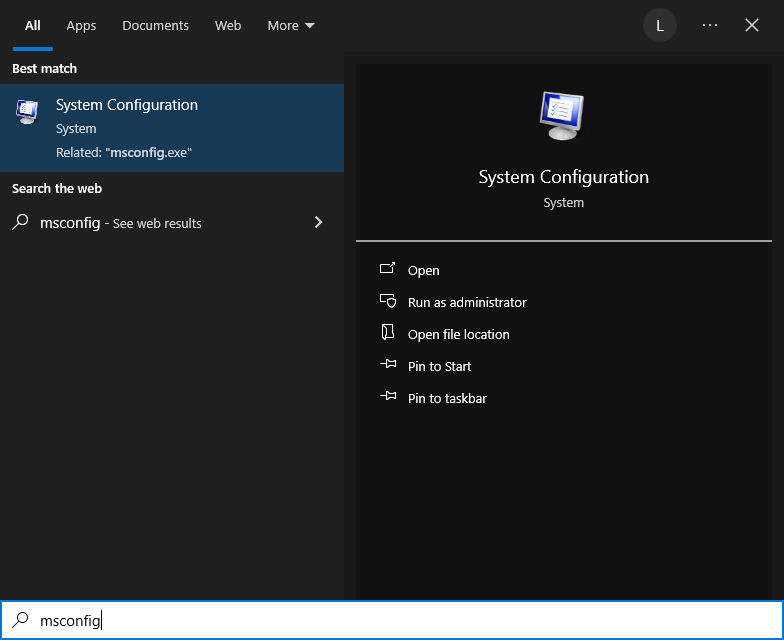Click the Open file location icon
This screenshot has height=640, width=784.
388,332
